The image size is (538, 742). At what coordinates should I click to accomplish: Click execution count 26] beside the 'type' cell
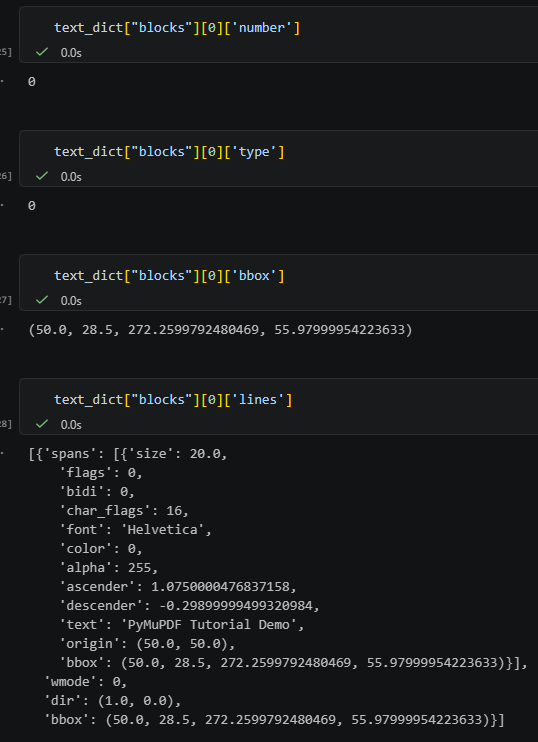pos(6,177)
